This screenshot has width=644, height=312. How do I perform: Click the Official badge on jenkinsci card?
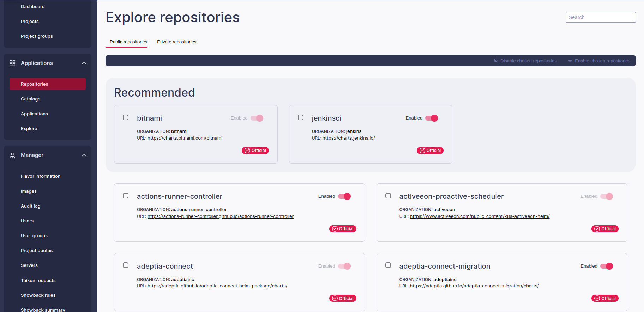(430, 151)
